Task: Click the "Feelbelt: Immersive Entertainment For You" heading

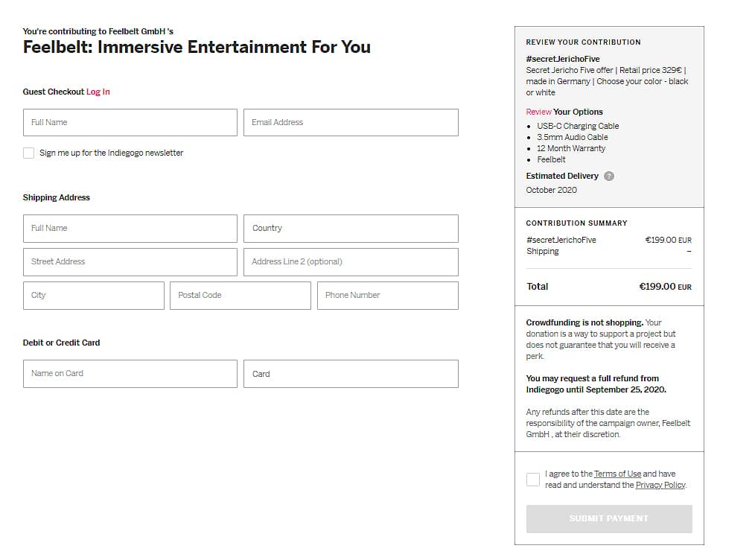Action: point(197,47)
